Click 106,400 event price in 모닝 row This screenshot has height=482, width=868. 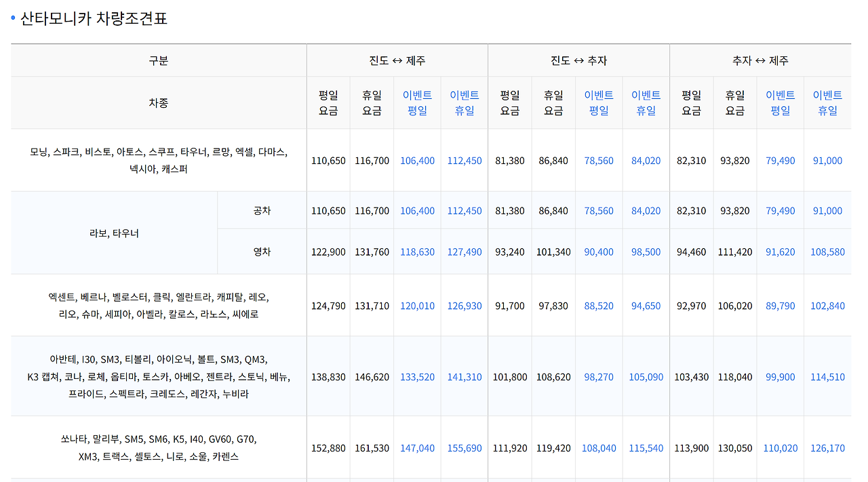click(x=417, y=161)
